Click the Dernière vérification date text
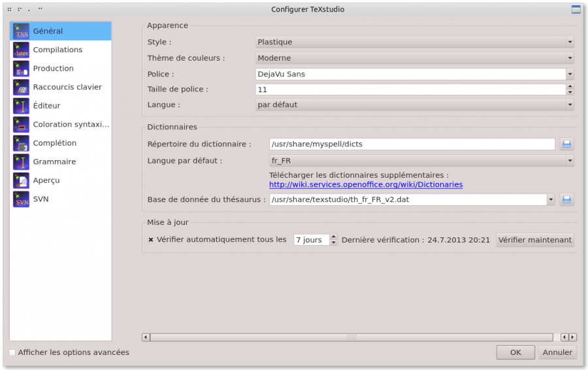The width and height of the screenshot is (588, 370). point(416,240)
